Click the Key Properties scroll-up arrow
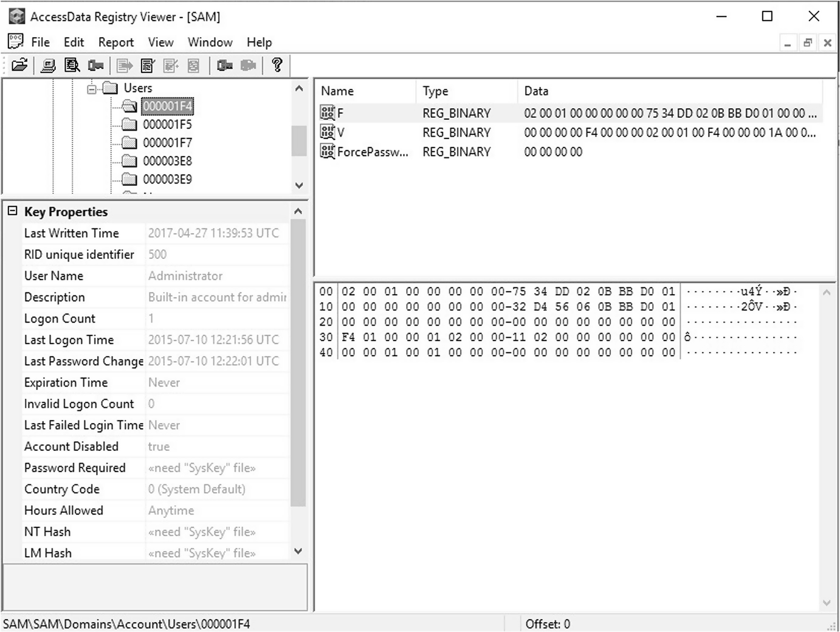The image size is (840, 632). click(x=298, y=211)
